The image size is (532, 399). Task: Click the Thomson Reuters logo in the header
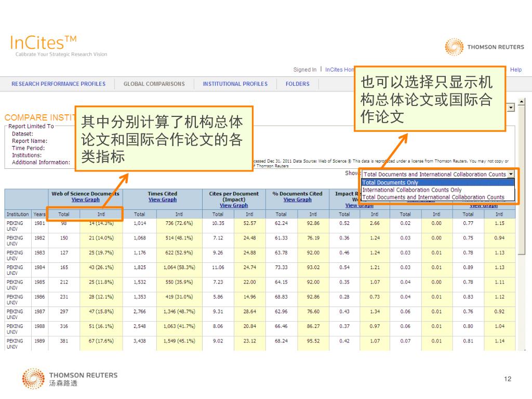[485, 47]
